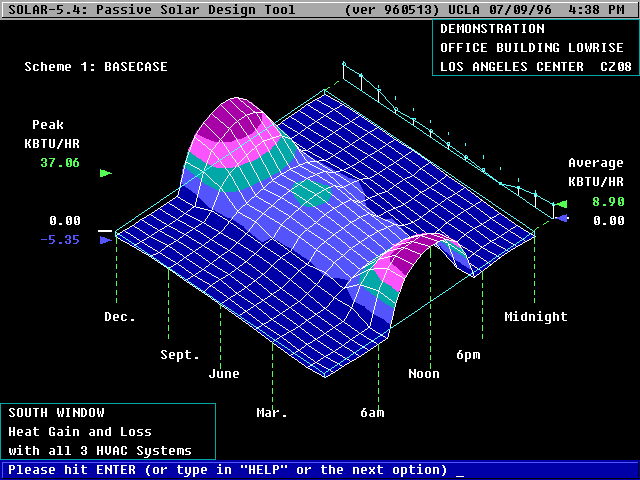Click the June month axis label
640x480 pixels.
pos(224,373)
